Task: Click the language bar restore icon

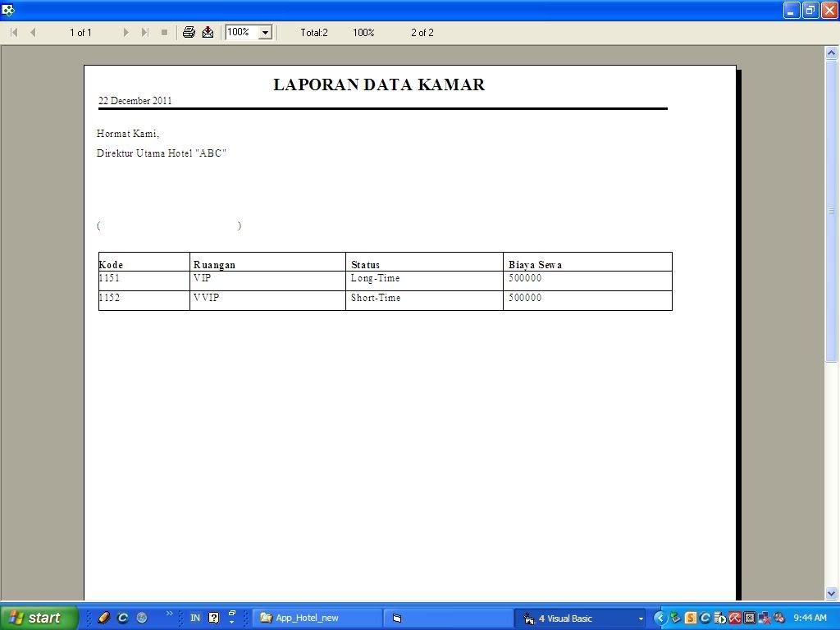Action: pyautogui.click(x=232, y=614)
